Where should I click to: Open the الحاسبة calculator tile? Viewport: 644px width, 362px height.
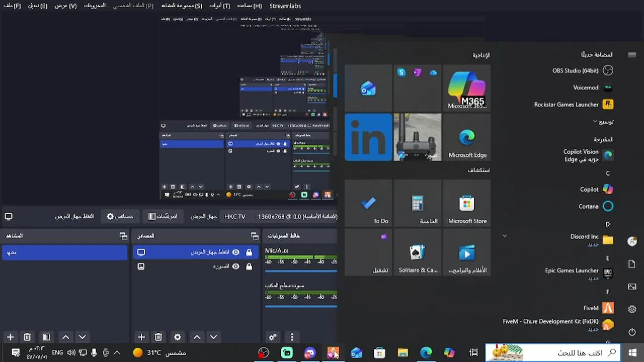[418, 203]
